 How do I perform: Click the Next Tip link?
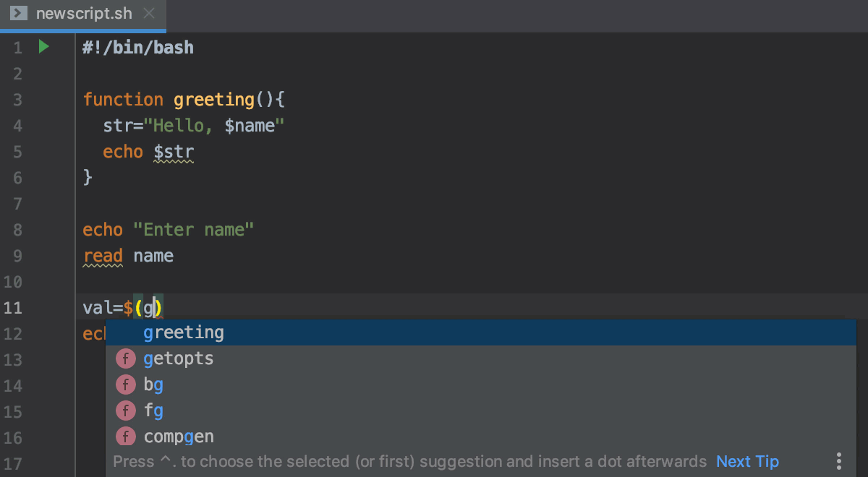point(747,461)
